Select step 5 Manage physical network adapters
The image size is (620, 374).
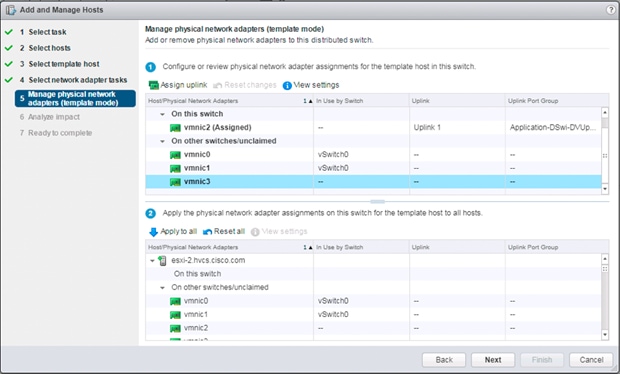click(75, 98)
